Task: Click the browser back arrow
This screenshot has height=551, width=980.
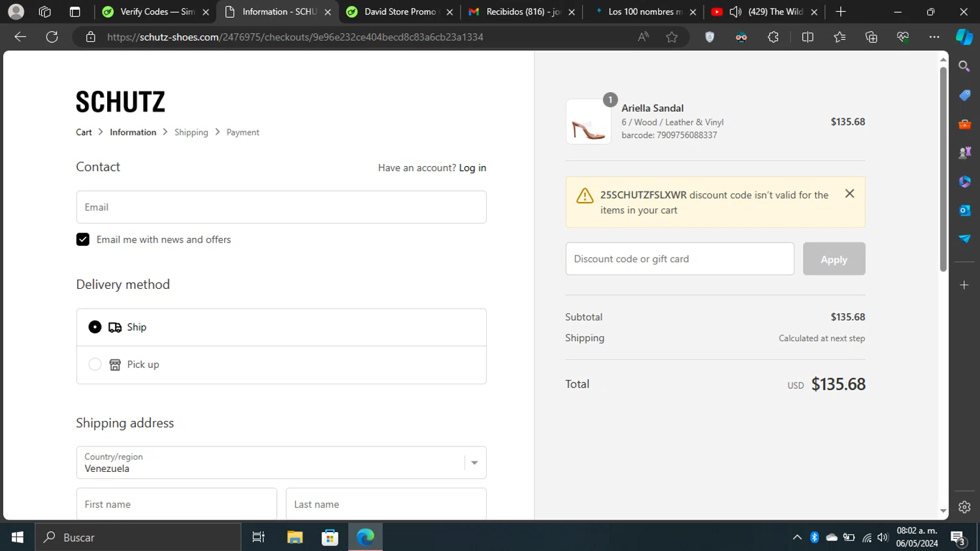Action: coord(20,37)
